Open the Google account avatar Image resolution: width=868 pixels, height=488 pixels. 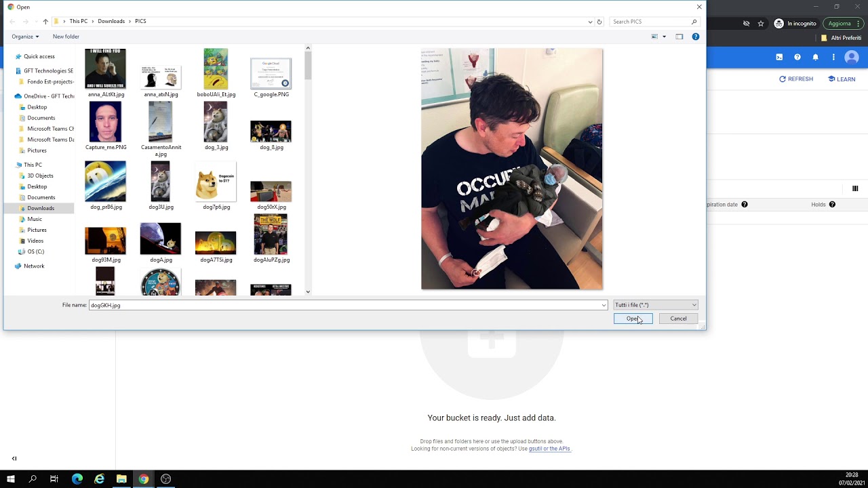click(852, 58)
